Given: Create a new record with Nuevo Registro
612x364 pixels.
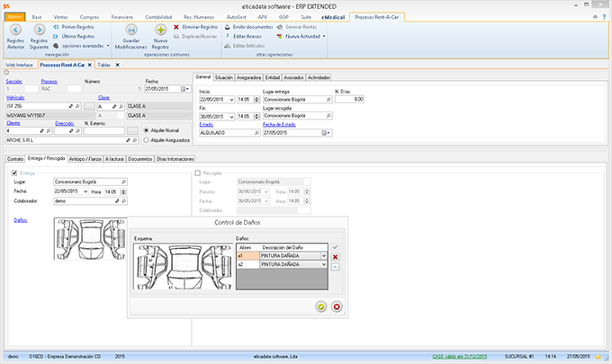Looking at the screenshot, I should pos(160,31).
